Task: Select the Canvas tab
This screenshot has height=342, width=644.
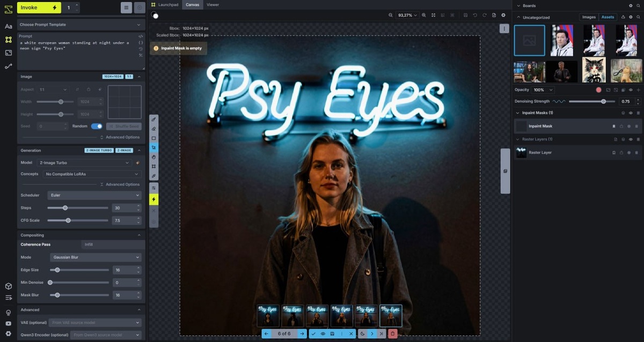Action: click(x=192, y=4)
